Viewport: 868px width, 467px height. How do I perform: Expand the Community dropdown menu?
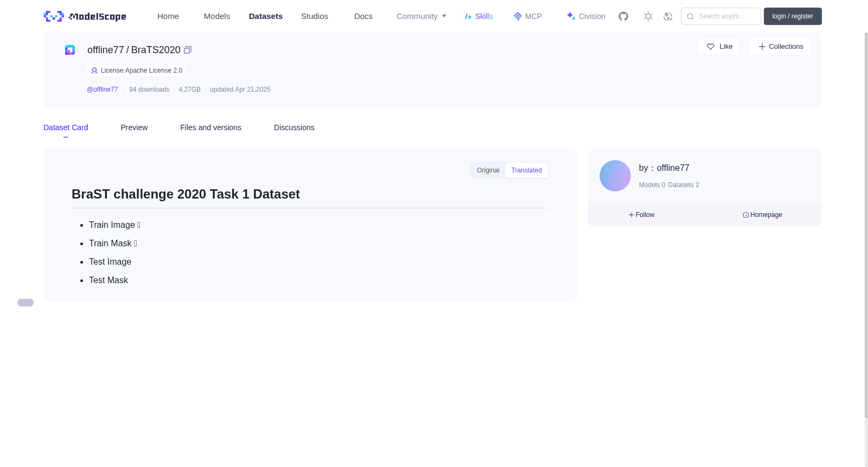point(422,16)
